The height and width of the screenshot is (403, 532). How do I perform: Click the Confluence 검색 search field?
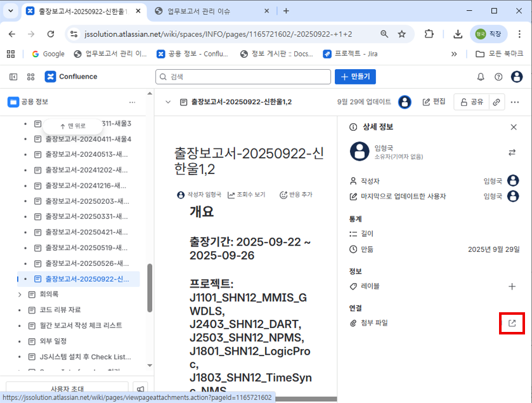(x=243, y=77)
